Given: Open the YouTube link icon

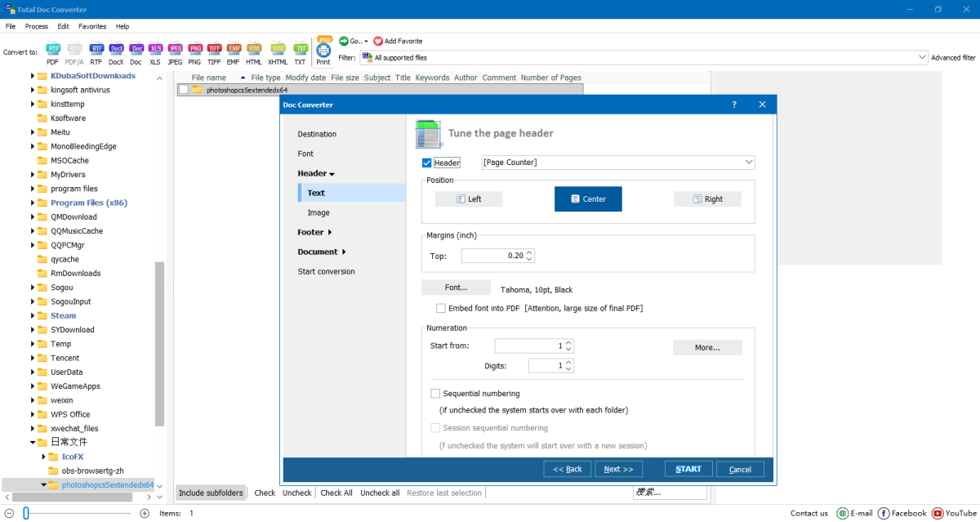Looking at the screenshot, I should (x=938, y=513).
